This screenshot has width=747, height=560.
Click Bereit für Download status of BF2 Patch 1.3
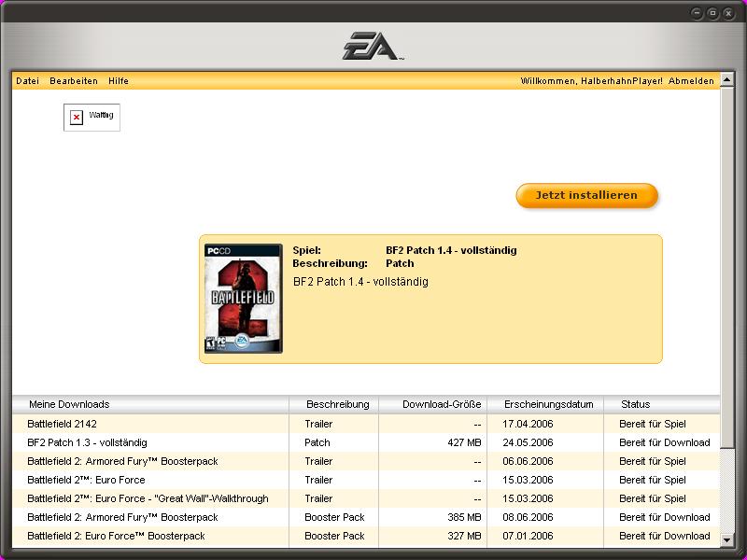664,442
